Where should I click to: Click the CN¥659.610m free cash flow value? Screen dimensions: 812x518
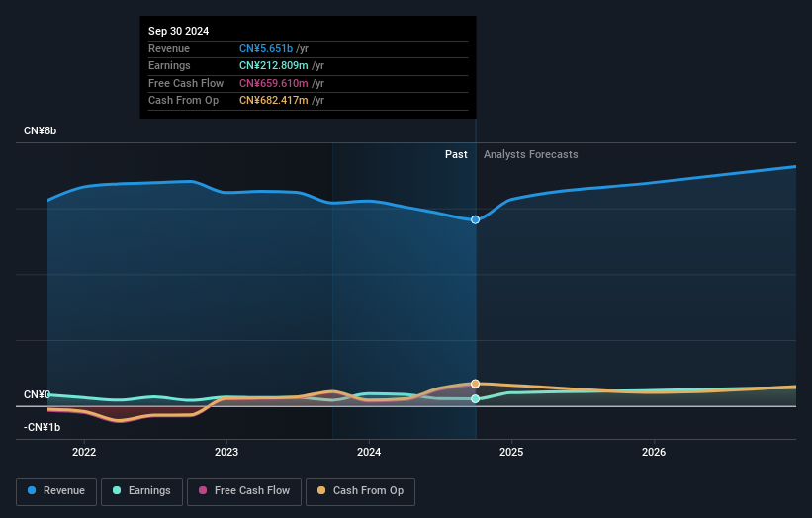click(x=273, y=83)
